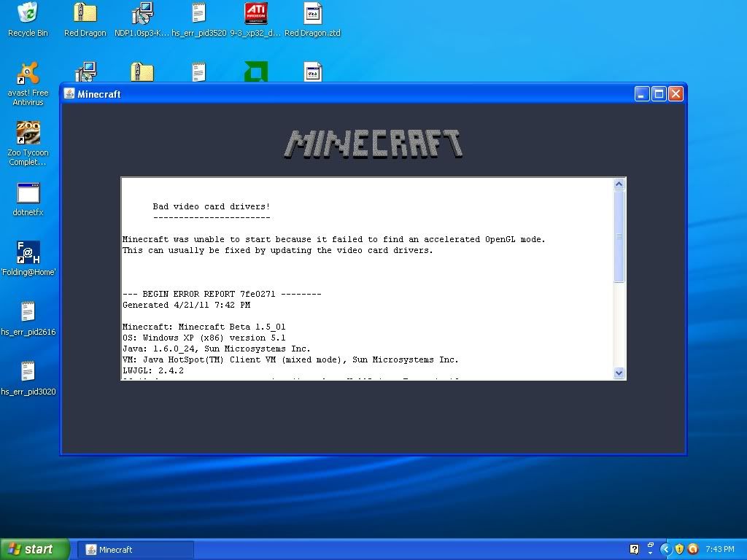
Task: Select the hs_err_pid3520 text file icon
Action: 198,19
